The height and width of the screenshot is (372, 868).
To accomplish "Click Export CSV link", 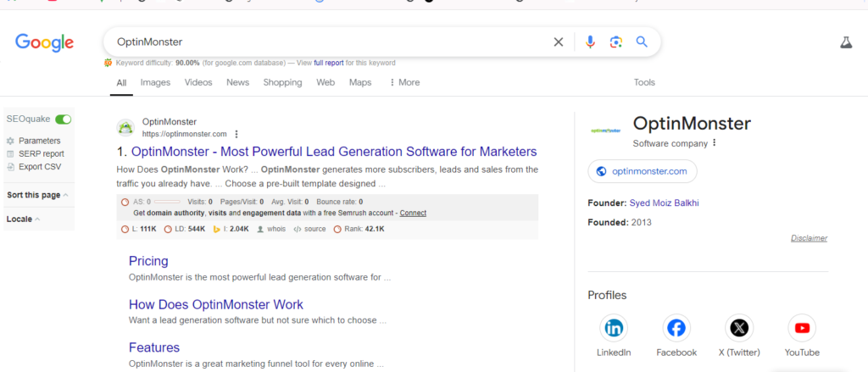I will tap(40, 167).
